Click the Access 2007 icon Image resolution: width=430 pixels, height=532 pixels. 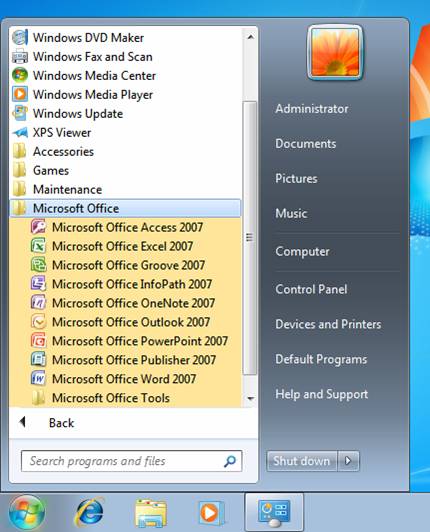(x=38, y=227)
